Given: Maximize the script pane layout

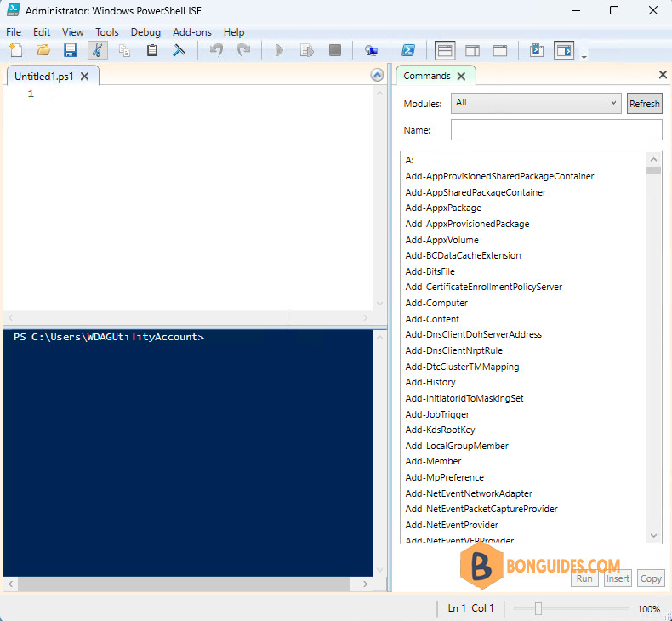Looking at the screenshot, I should 499,50.
